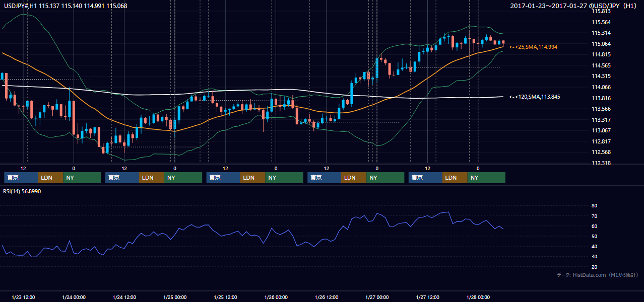This screenshot has height=302, width=644.
Task: Select the 1/28 00:00 date label
Action: click(478, 297)
